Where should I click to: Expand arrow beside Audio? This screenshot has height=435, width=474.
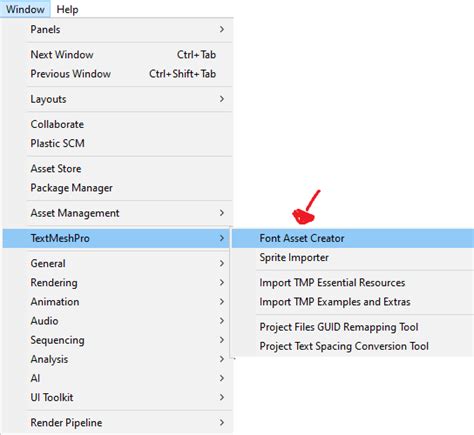click(x=222, y=321)
